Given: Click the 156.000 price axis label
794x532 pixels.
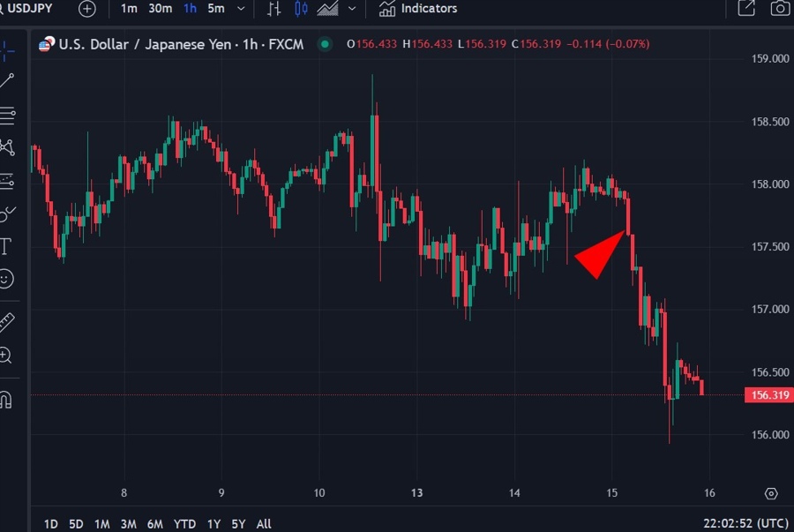Looking at the screenshot, I should pyautogui.click(x=770, y=435).
